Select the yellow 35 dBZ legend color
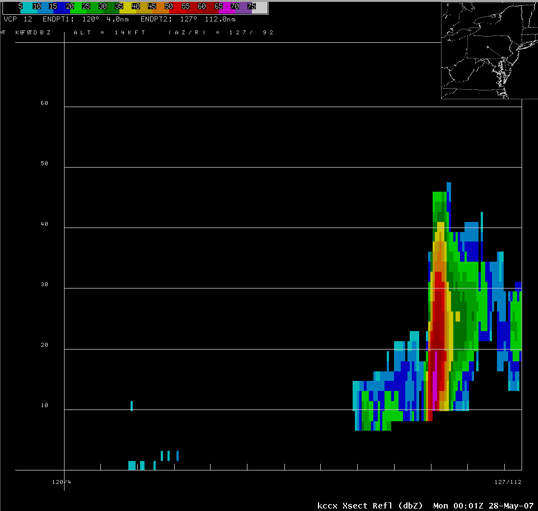538x511 pixels. (x=128, y=8)
